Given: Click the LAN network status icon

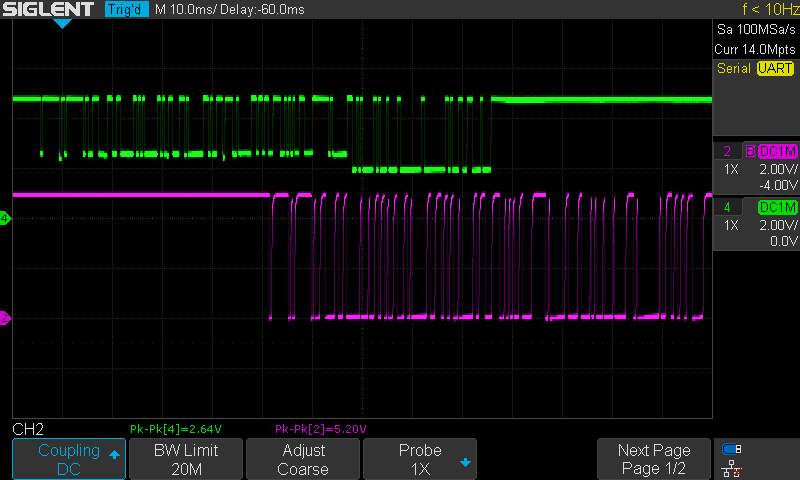Looking at the screenshot, I should coord(732,468).
